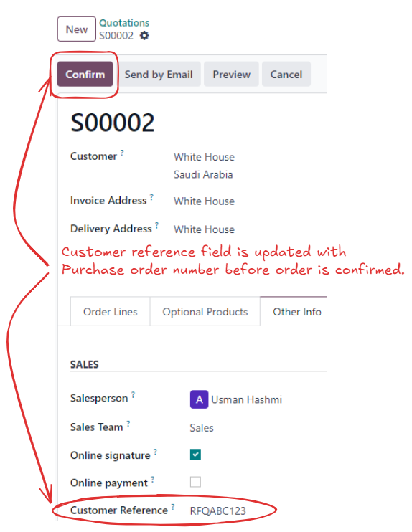This screenshot has height=532, width=412.
Task: Go back to Quotations breadcrumb link
Action: coord(124,23)
